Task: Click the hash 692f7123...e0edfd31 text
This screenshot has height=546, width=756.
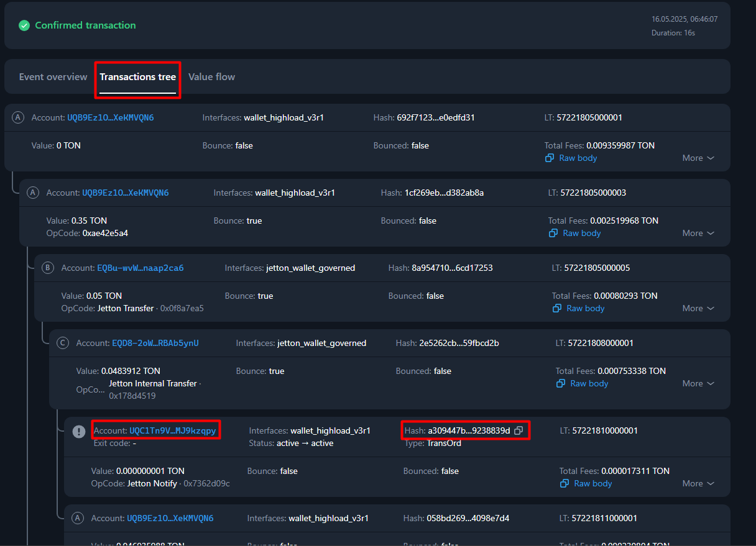Action: coord(435,117)
